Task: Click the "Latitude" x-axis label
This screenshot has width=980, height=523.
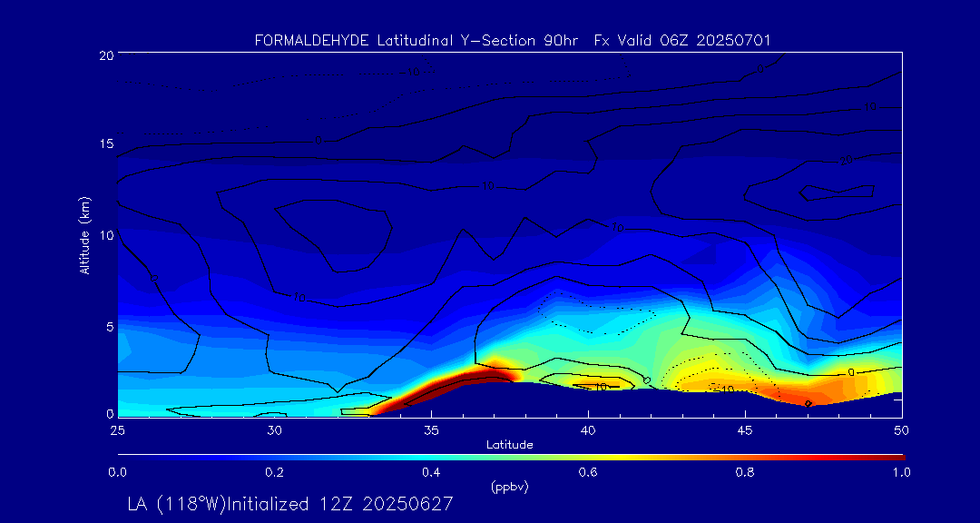Action: click(509, 445)
